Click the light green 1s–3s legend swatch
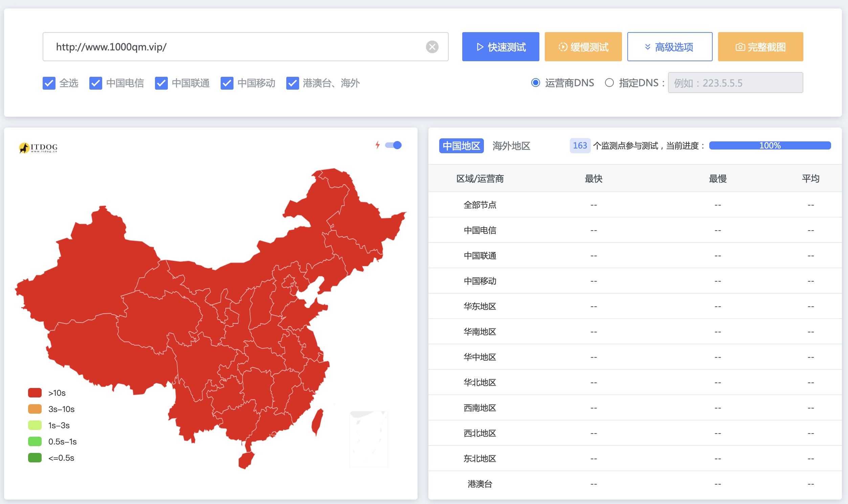 coord(35,425)
